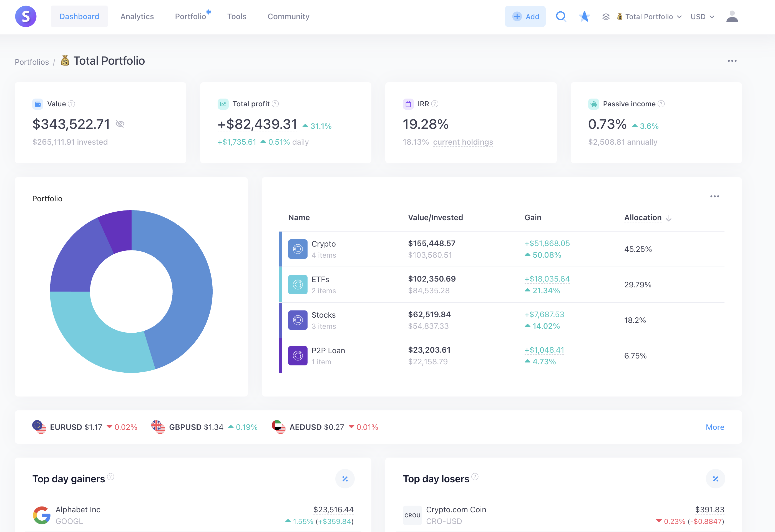The height and width of the screenshot is (532, 775).
Task: Click the user profile avatar icon
Action: (x=732, y=16)
